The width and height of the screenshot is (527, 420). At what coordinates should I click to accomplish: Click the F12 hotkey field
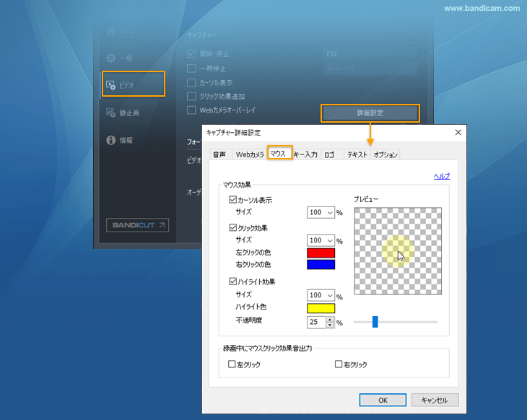click(x=370, y=53)
